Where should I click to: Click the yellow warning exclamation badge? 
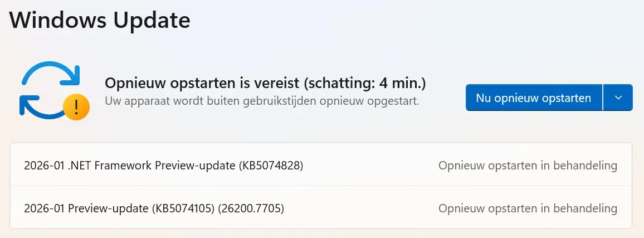pyautogui.click(x=75, y=106)
